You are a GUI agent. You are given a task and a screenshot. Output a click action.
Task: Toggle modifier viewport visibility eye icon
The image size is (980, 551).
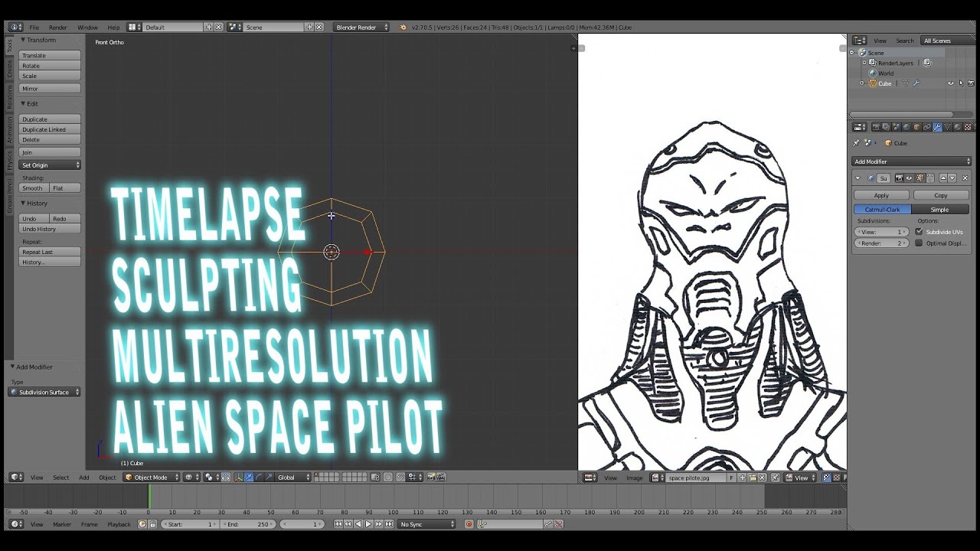tap(909, 178)
